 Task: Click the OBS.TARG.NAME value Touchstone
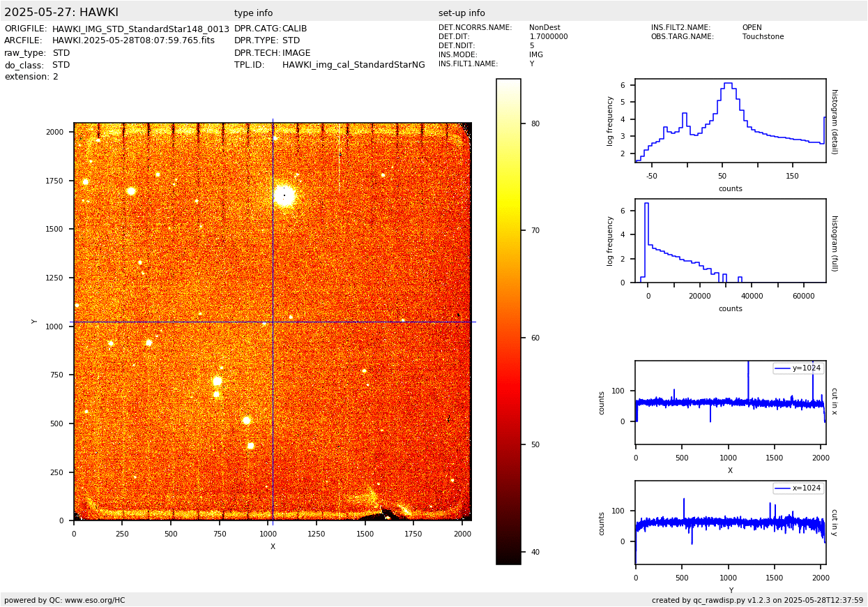[x=763, y=37]
